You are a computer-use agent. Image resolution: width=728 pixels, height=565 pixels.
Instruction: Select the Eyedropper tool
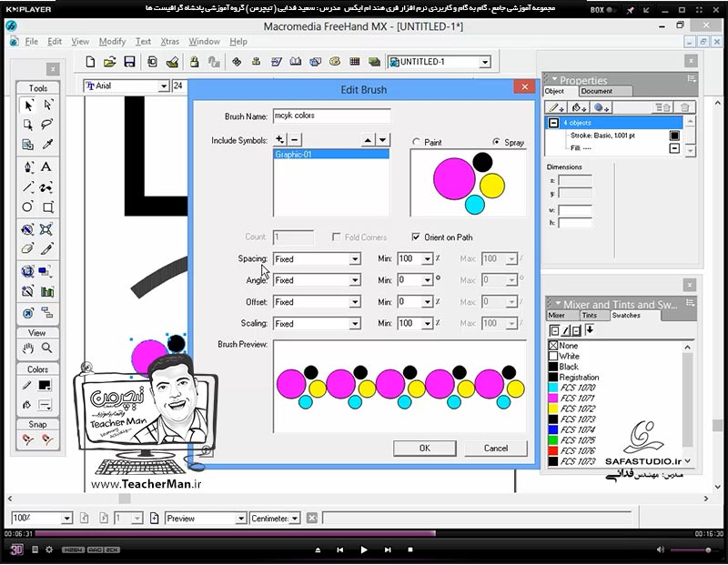(x=47, y=145)
